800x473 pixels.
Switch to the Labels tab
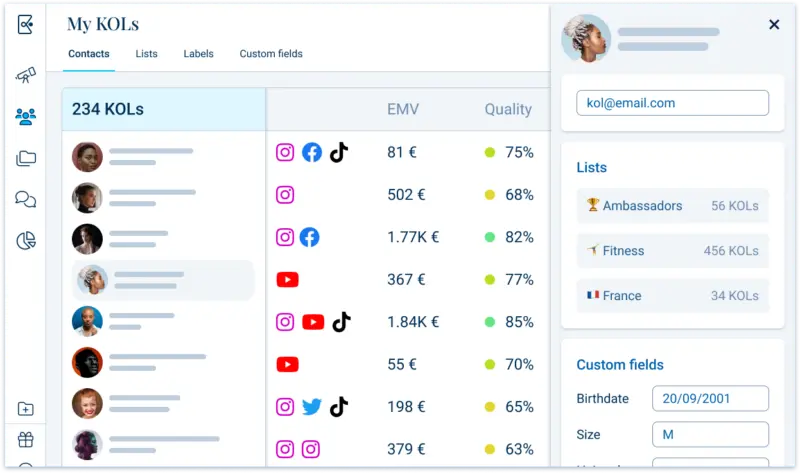coord(198,54)
